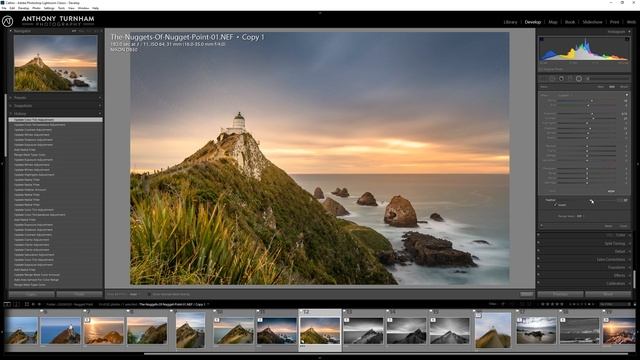Image resolution: width=640 pixels, height=360 pixels.
Task: Open the Range Mask Off dropdown
Action: coord(579,216)
